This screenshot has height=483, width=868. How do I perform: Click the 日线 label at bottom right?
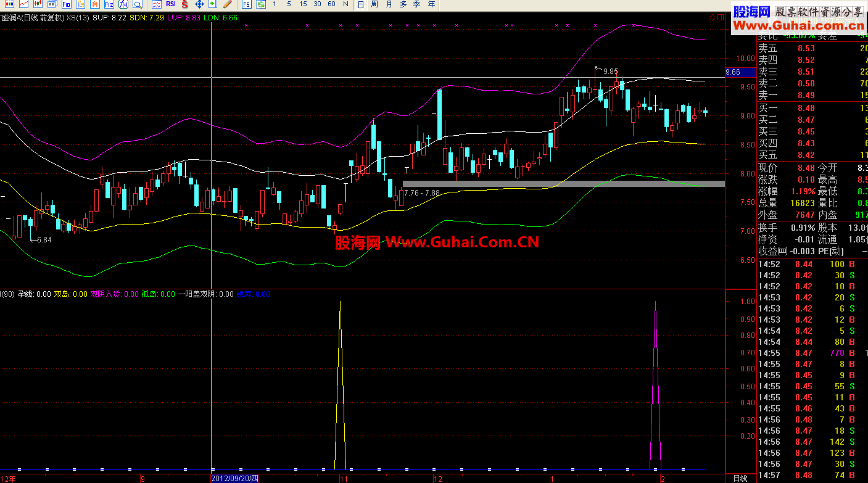(x=740, y=479)
